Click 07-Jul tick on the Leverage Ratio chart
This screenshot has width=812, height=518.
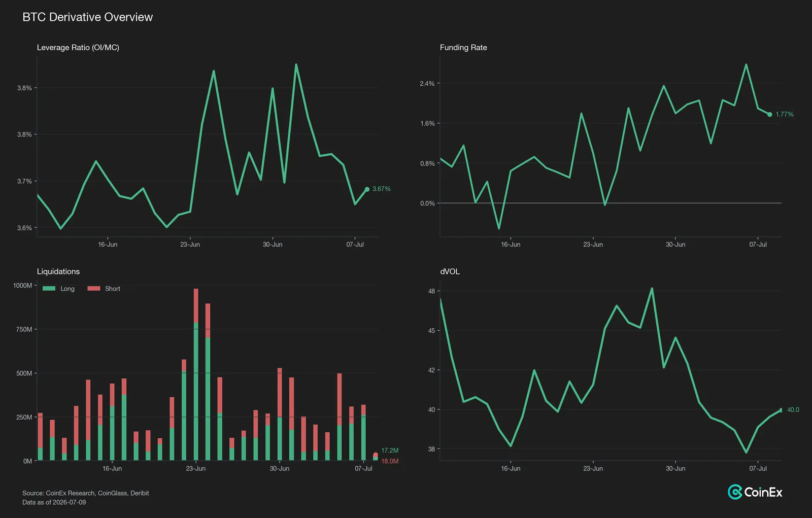click(x=355, y=245)
